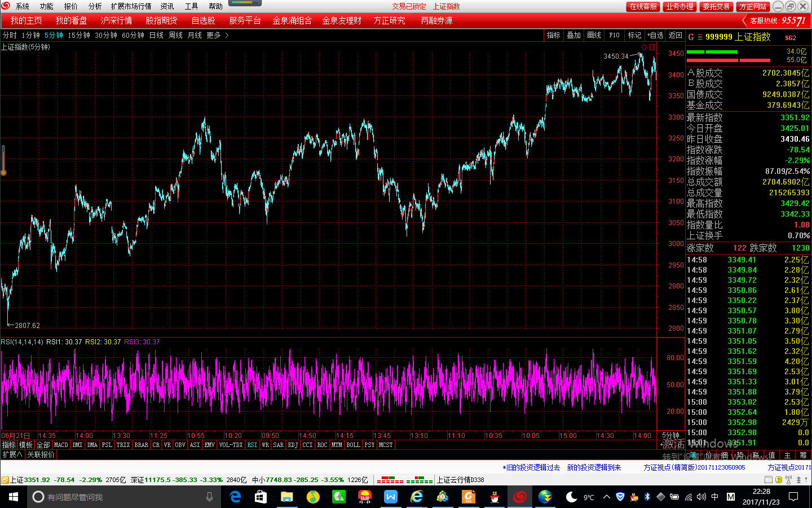Viewport: 812px width, 508px height.
Task: Click the microphone icon in the search bar
Action: tap(209, 497)
